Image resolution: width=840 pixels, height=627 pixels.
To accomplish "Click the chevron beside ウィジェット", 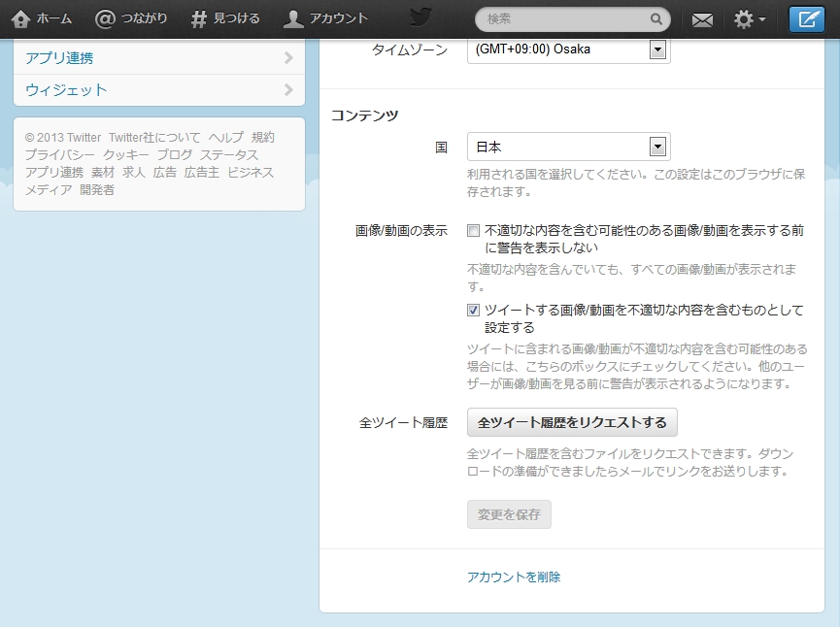I will tap(288, 90).
